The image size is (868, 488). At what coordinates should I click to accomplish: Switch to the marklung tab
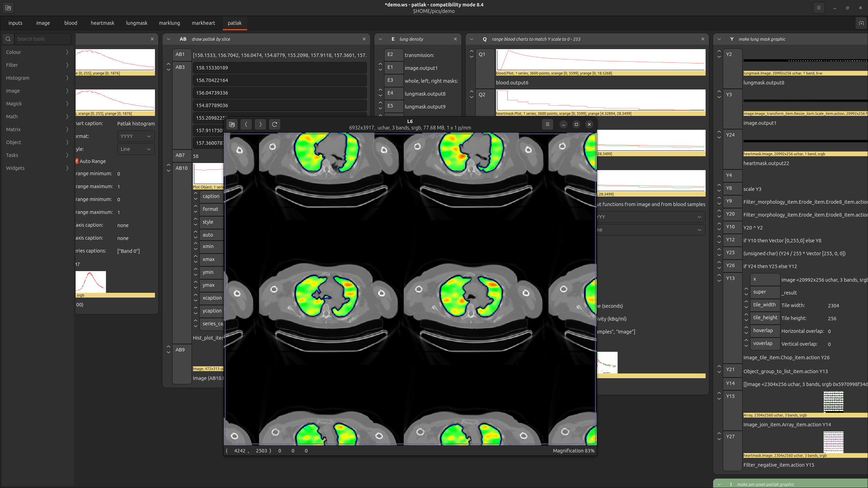point(170,23)
